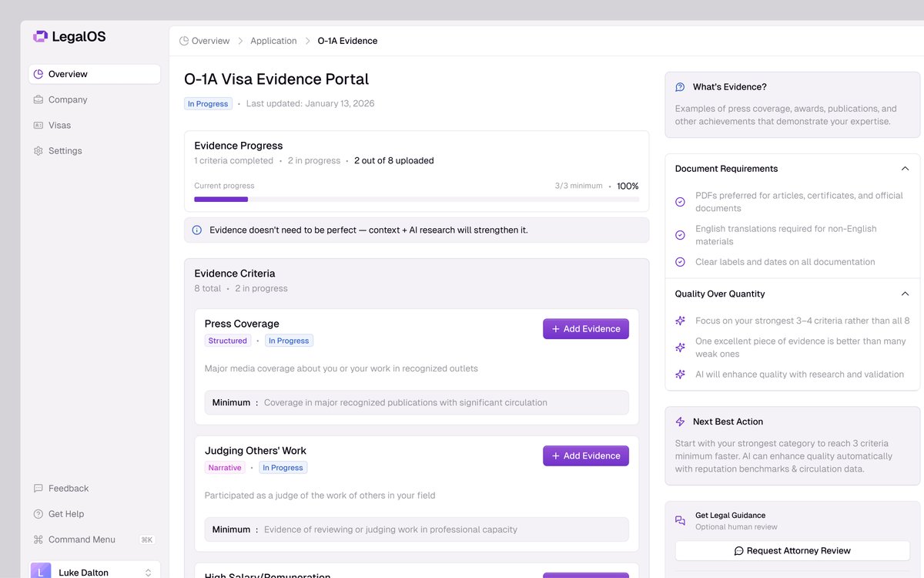Click the Company briefcase icon

(x=38, y=99)
